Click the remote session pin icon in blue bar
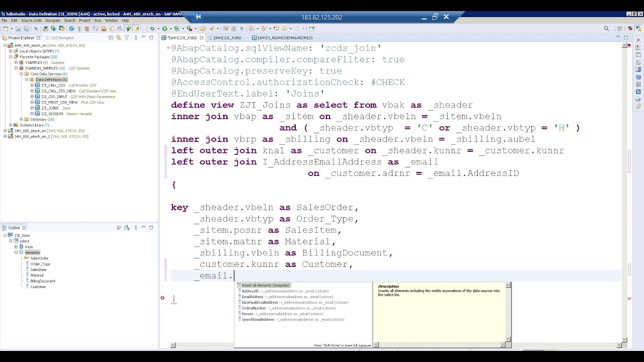Image resolution: width=644 pixels, height=362 pixels. 198,17
